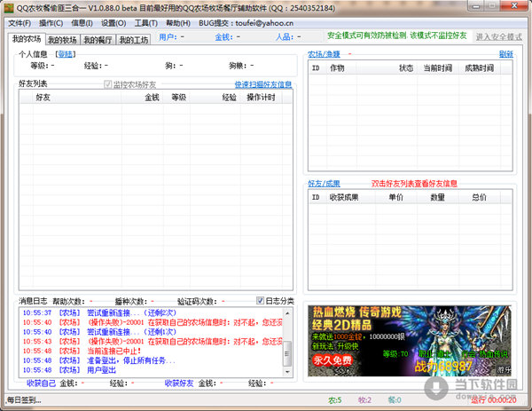Open the 设置(O) menu

coord(113,23)
